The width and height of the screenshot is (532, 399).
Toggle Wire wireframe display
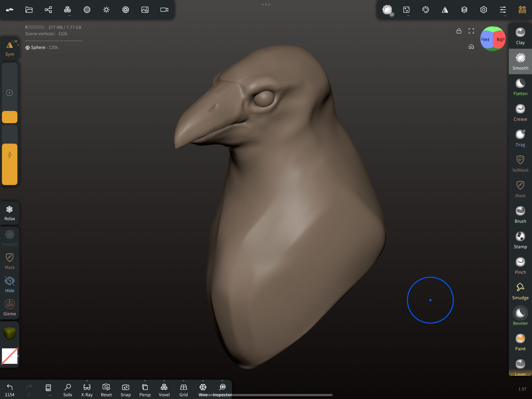tap(203, 390)
